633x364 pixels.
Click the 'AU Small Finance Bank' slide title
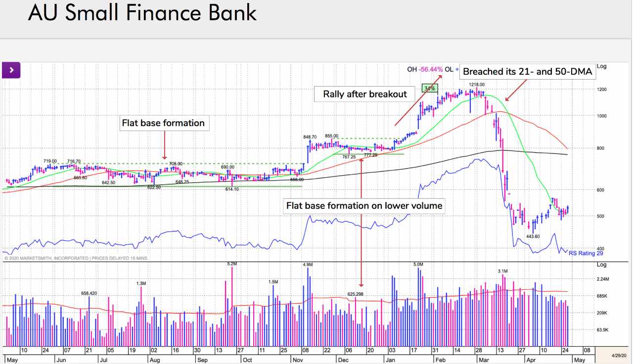coord(142,12)
